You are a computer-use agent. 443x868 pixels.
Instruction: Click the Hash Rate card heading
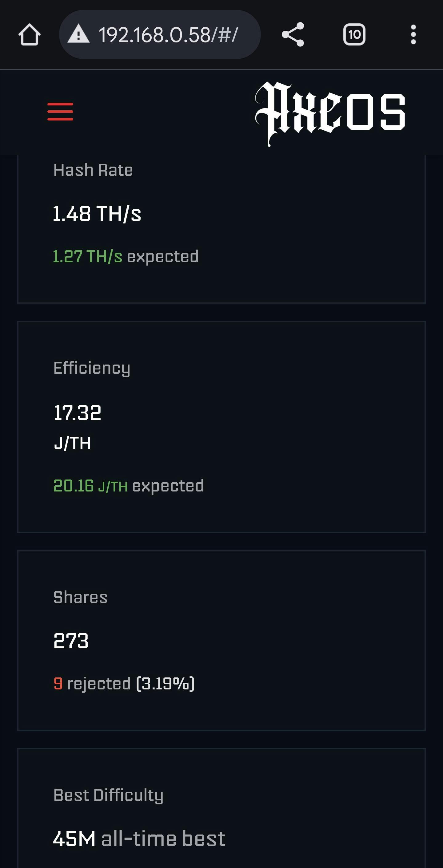(93, 170)
